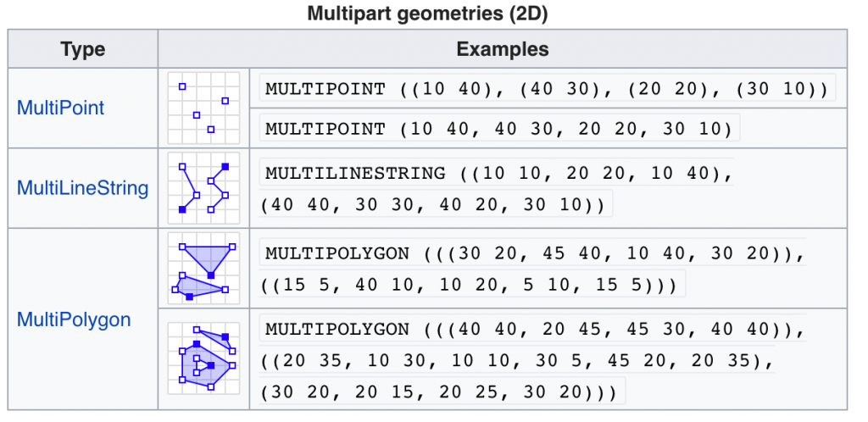Open the MultiPolygon diagram containing a hole
This screenshot has height=422, width=868.
pyautogui.click(x=203, y=358)
